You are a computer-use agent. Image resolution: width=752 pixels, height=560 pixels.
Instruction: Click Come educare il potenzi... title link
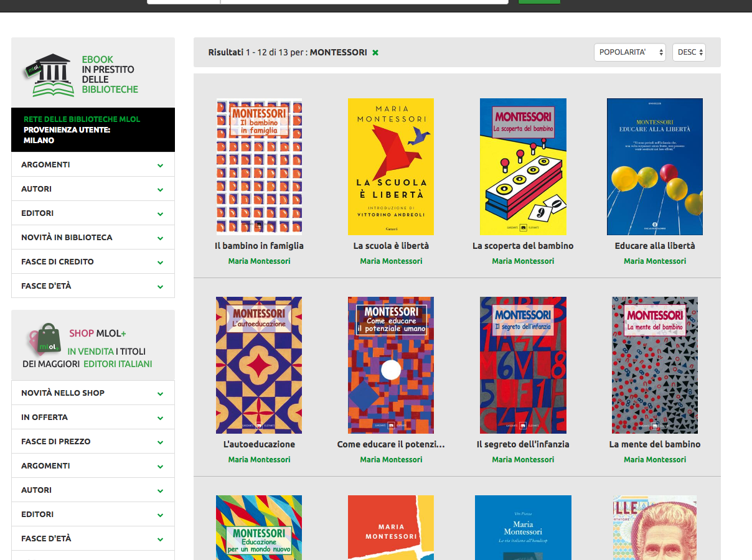(x=391, y=444)
